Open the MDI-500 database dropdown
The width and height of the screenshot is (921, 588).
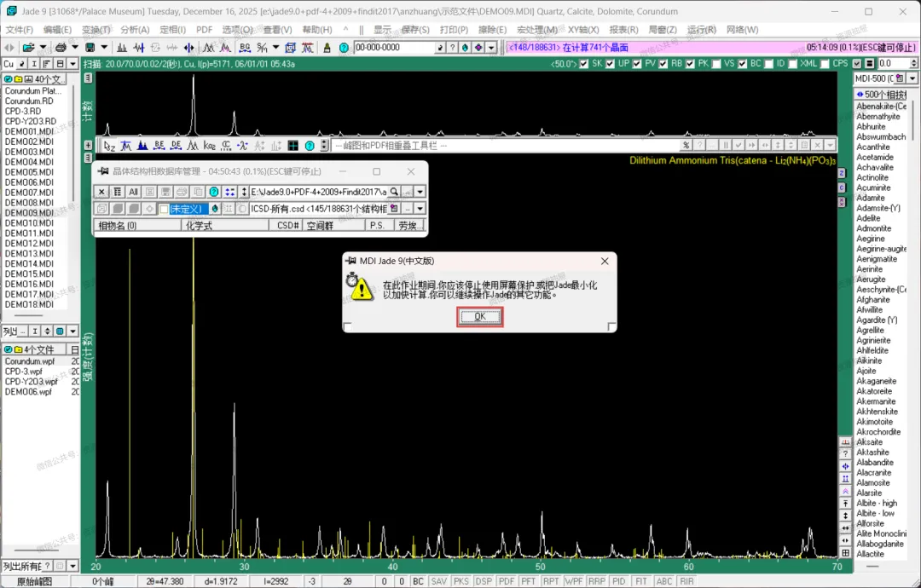(912, 78)
